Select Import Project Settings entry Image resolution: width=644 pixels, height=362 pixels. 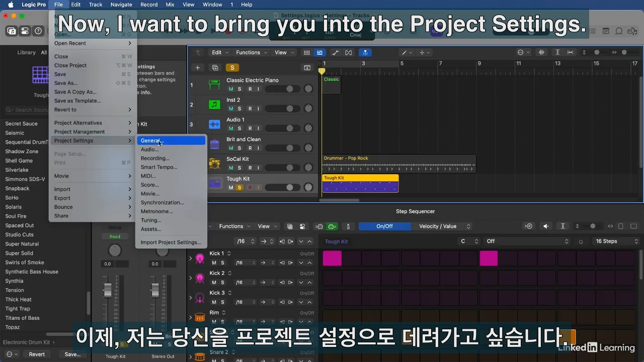tap(171, 242)
